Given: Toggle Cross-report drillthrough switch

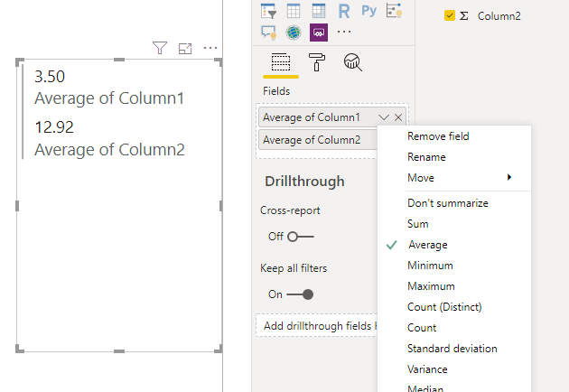Looking at the screenshot, I should tap(301, 237).
